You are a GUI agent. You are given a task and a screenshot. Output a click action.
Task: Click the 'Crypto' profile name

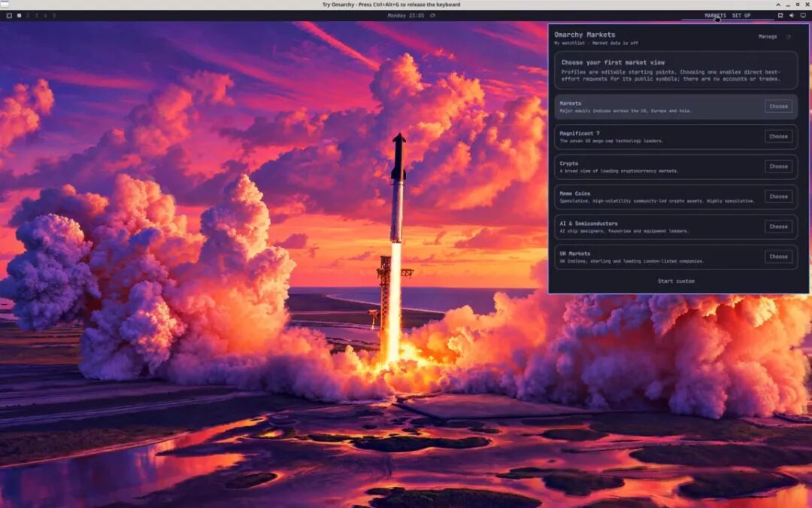coord(568,163)
